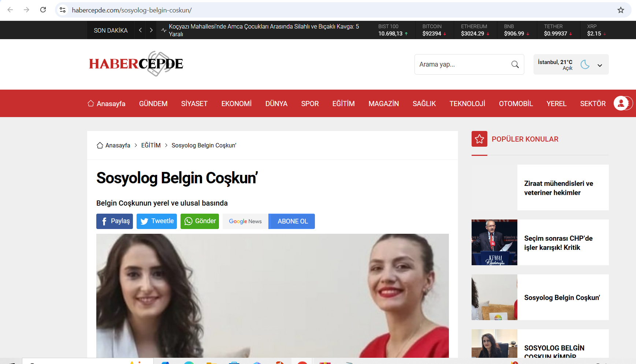This screenshot has width=636, height=364.
Task: Click the moon weather icon
Action: pos(585,64)
